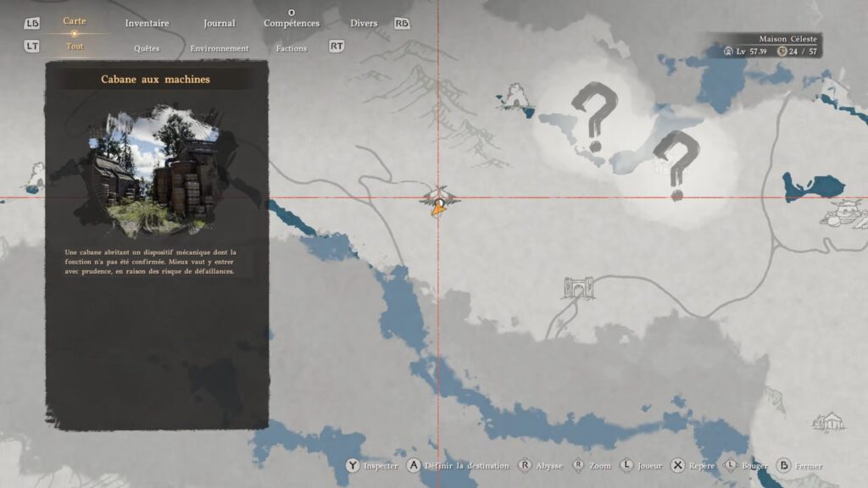This screenshot has width=868, height=488.
Task: Open the Inventaire tab
Action: coord(147,24)
